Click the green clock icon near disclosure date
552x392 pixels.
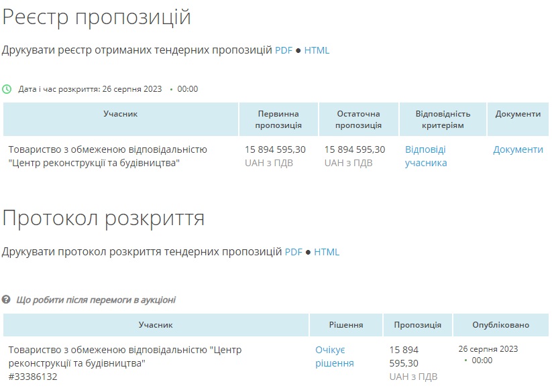click(x=7, y=89)
